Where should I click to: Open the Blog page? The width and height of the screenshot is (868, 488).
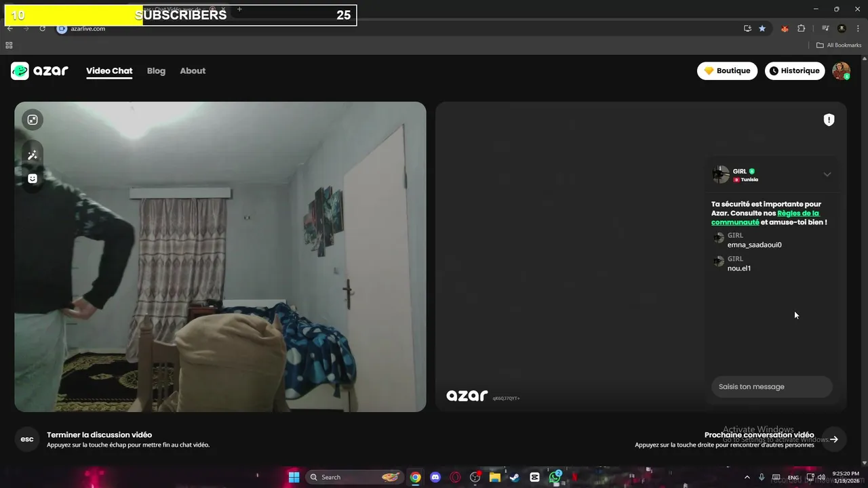[x=156, y=70]
